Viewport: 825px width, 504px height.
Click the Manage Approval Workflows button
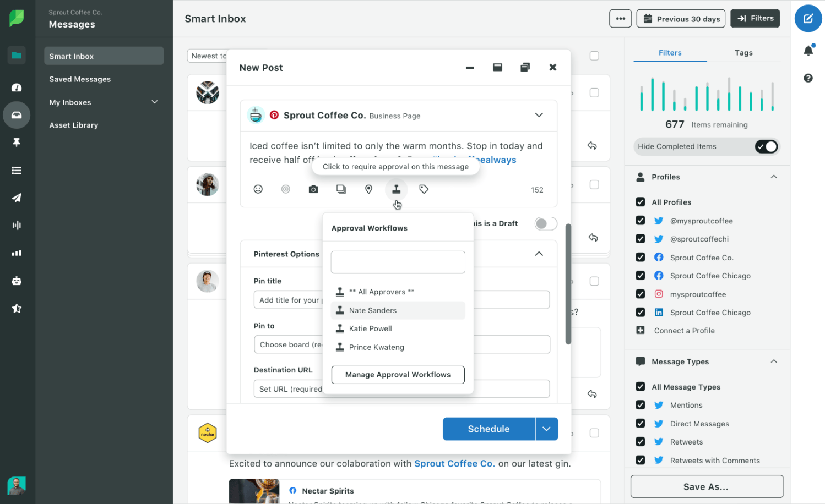398,375
